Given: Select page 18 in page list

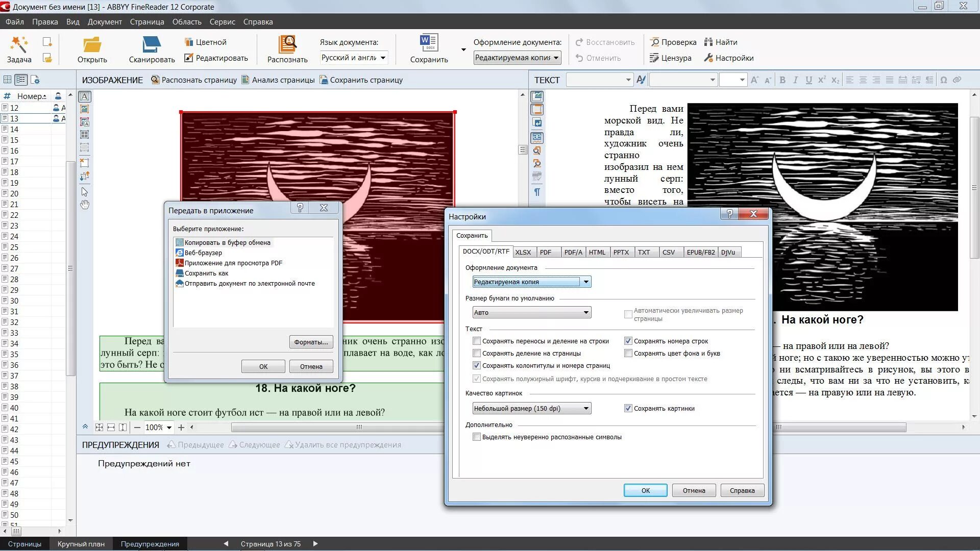Looking at the screenshot, I should [x=14, y=172].
